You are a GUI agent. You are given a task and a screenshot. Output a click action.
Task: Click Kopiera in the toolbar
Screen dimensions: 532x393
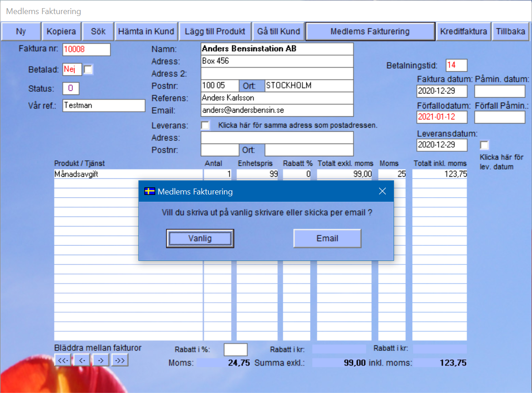[x=62, y=31]
